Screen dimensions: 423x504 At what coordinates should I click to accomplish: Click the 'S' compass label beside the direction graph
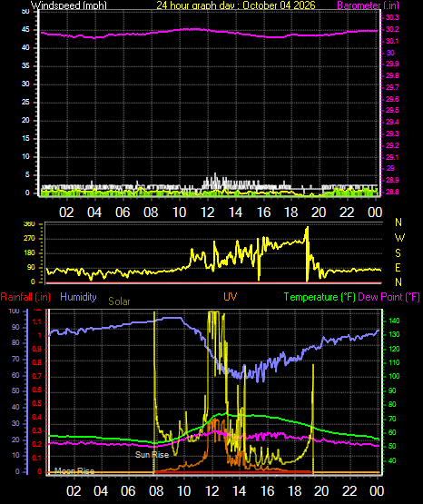(x=398, y=253)
